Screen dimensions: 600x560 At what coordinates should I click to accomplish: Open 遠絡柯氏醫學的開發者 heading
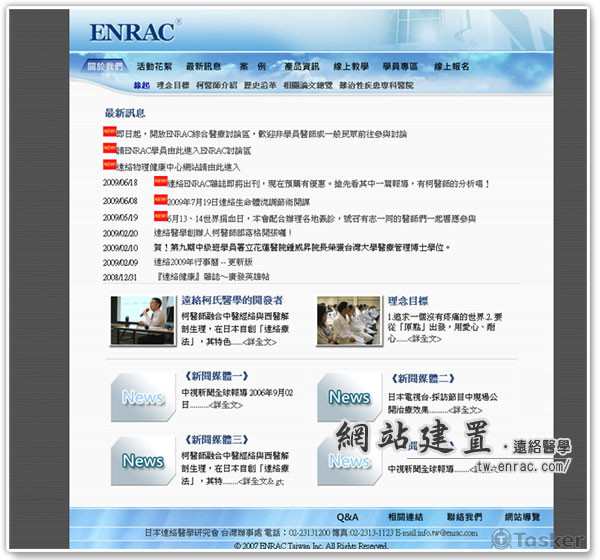(x=232, y=300)
